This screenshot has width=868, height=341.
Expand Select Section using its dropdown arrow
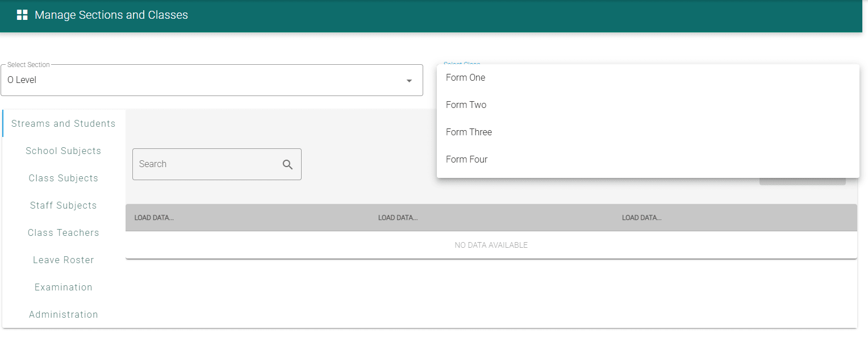[409, 81]
